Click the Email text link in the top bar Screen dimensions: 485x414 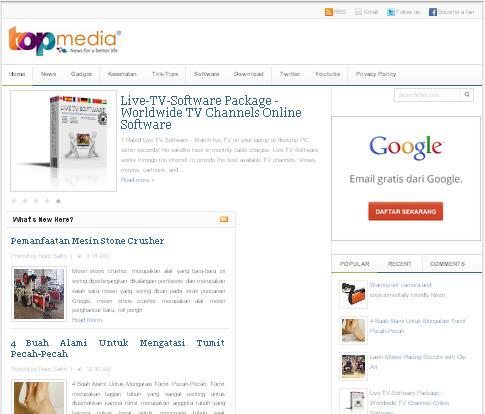coord(371,12)
